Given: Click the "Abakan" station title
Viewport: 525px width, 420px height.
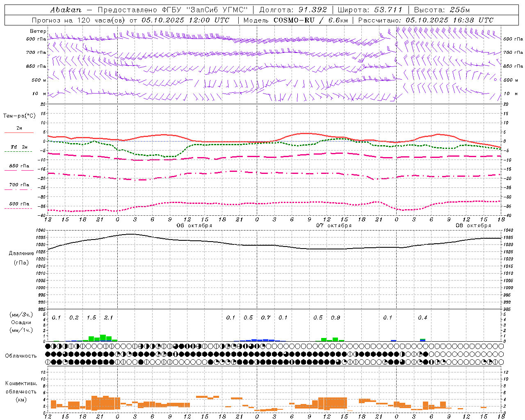Looking at the screenshot, I should tap(66, 10).
